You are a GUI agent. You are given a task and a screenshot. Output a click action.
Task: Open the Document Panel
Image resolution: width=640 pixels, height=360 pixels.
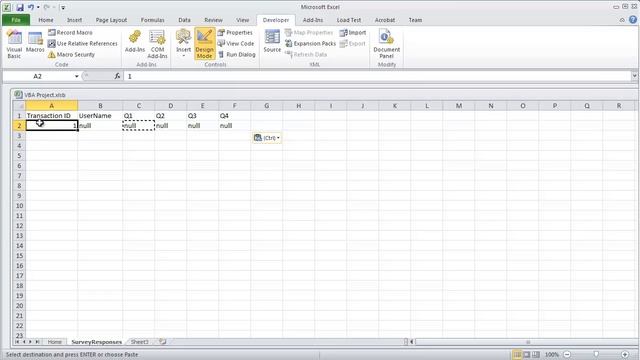[x=387, y=44]
